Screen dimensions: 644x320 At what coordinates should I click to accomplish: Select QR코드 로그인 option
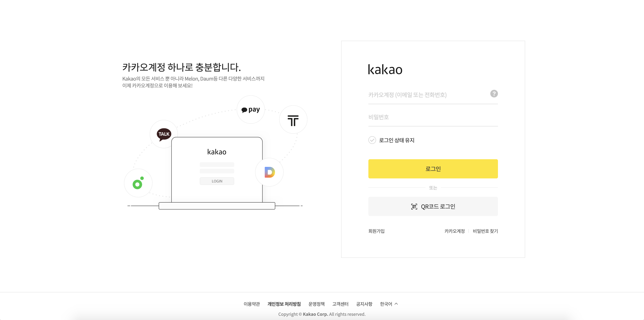[433, 206]
